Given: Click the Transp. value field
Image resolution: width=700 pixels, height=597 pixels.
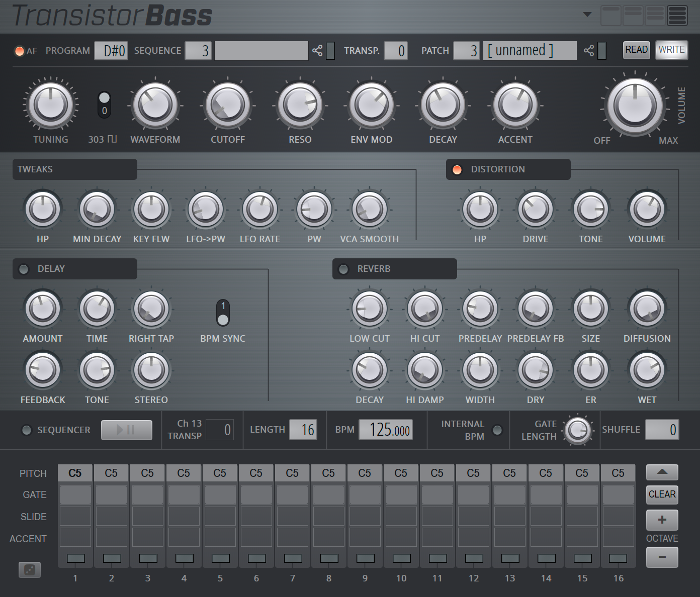Looking at the screenshot, I should tap(396, 51).
